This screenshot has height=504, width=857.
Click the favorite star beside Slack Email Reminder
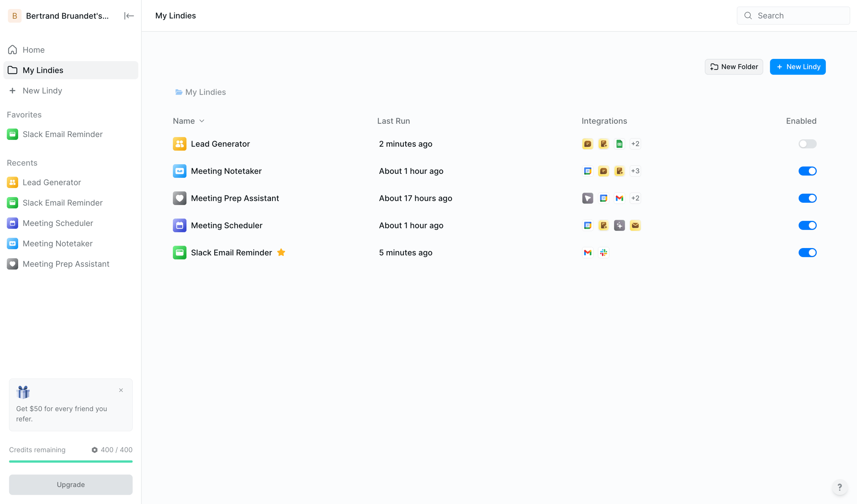281,252
